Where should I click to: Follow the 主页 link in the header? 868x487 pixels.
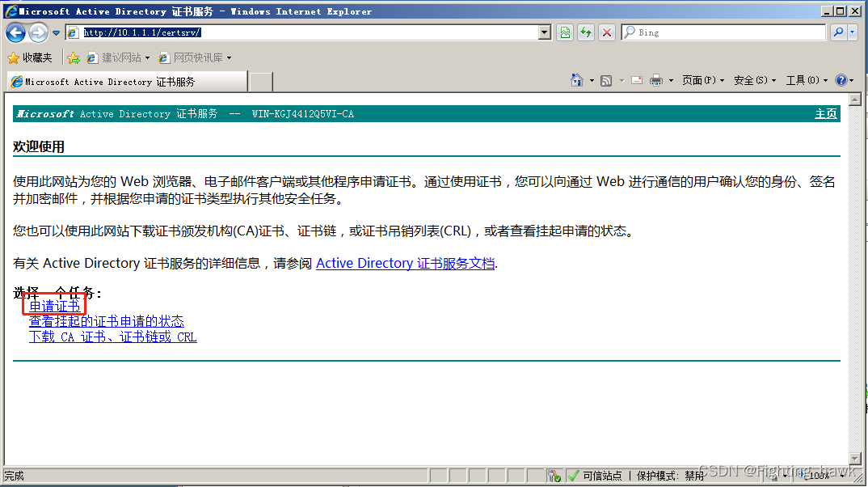point(825,114)
